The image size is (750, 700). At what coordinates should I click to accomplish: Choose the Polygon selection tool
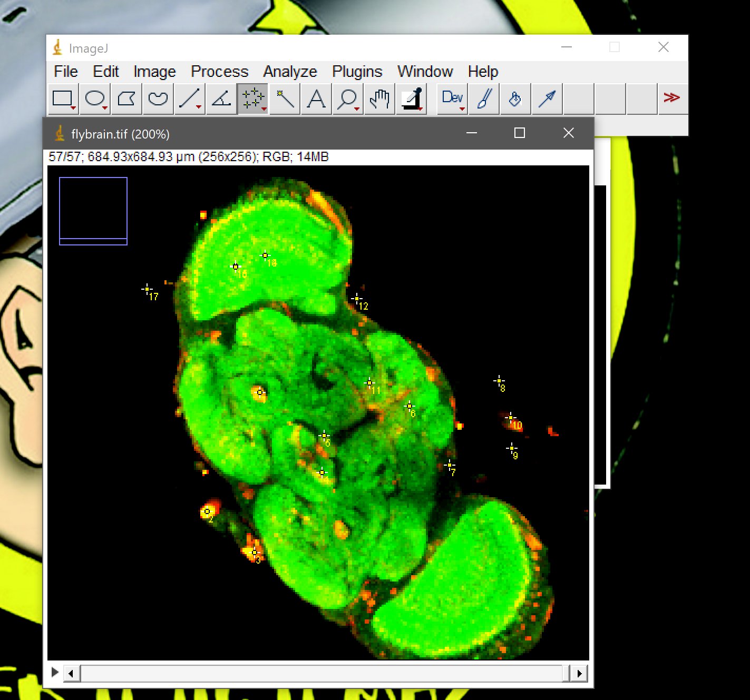[x=126, y=98]
